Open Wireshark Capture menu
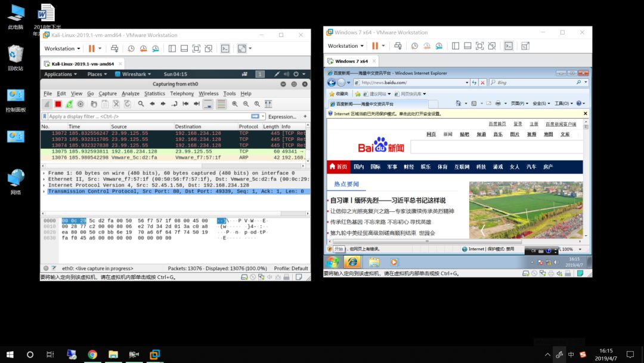The width and height of the screenshot is (644, 363). click(x=107, y=94)
